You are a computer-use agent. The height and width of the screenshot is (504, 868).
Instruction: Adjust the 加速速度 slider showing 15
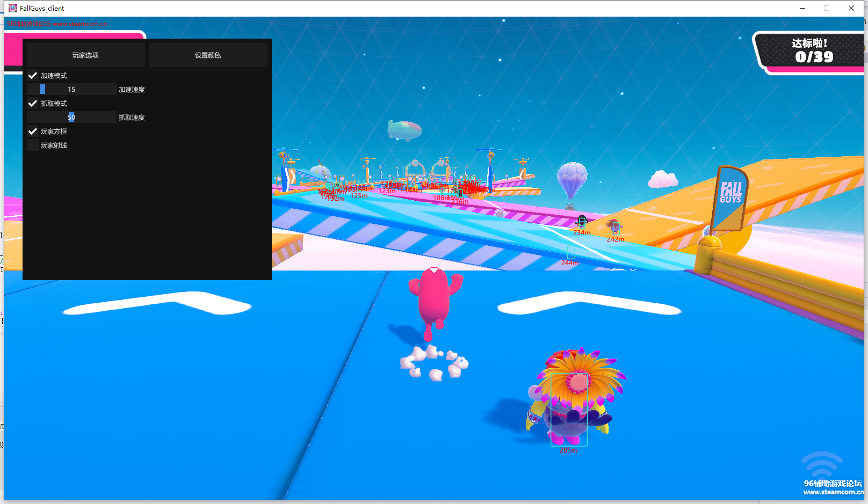(x=71, y=90)
